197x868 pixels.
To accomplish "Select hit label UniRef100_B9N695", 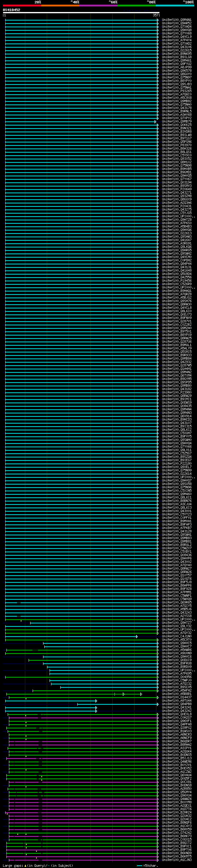I will [177, 54].
